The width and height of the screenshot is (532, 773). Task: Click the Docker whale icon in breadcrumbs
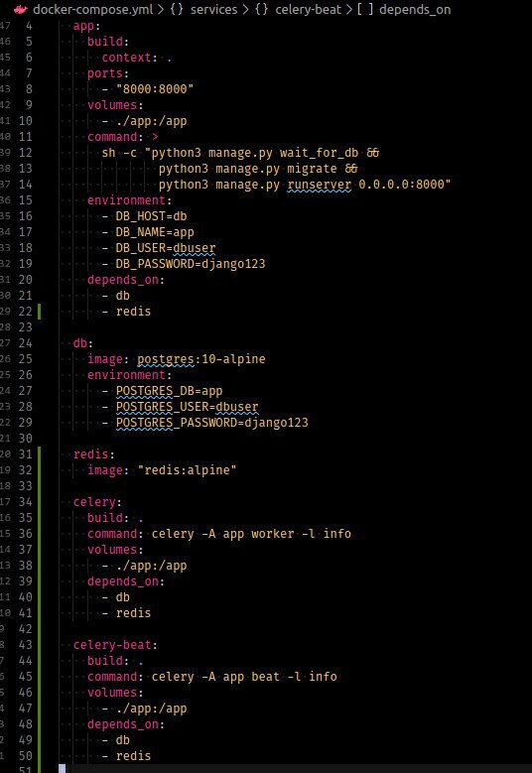click(x=20, y=9)
